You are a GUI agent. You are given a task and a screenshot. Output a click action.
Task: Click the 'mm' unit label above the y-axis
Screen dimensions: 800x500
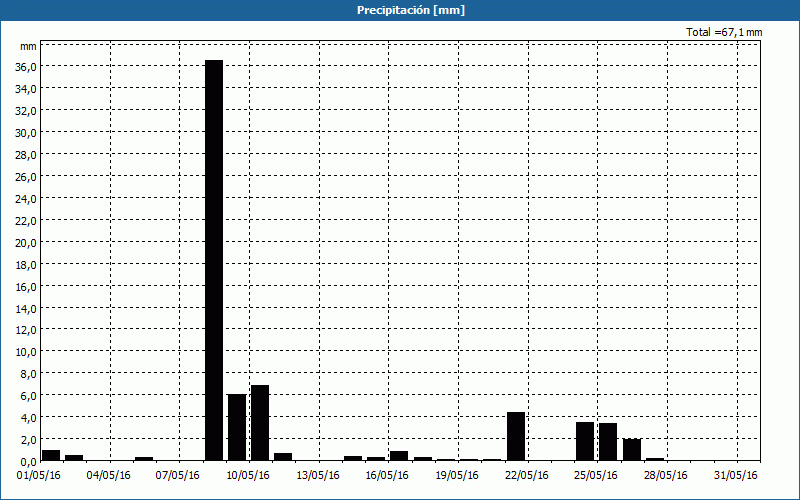28,46
